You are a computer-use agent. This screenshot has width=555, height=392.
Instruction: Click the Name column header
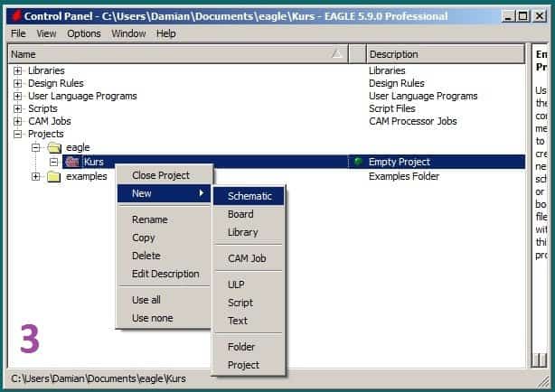[x=172, y=54]
